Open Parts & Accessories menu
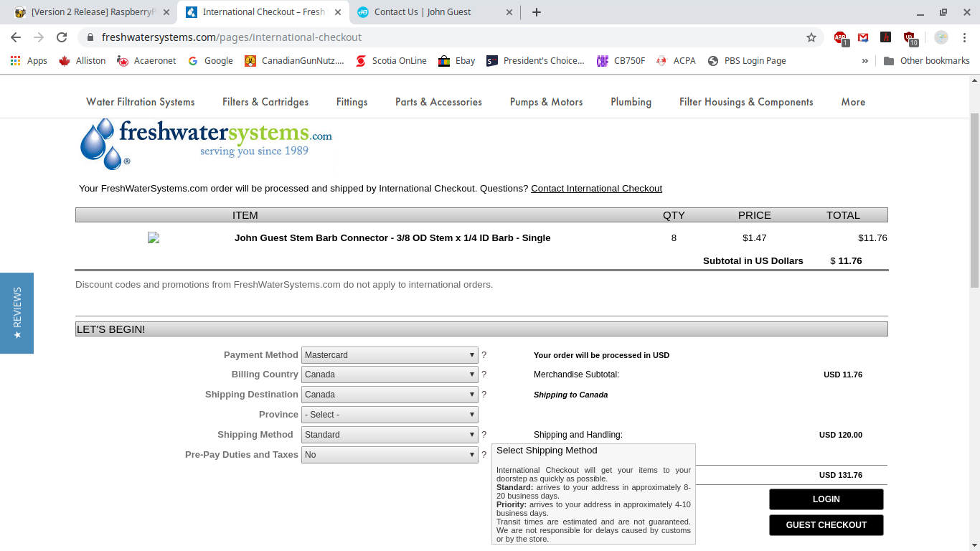The width and height of the screenshot is (980, 551). [x=438, y=102]
